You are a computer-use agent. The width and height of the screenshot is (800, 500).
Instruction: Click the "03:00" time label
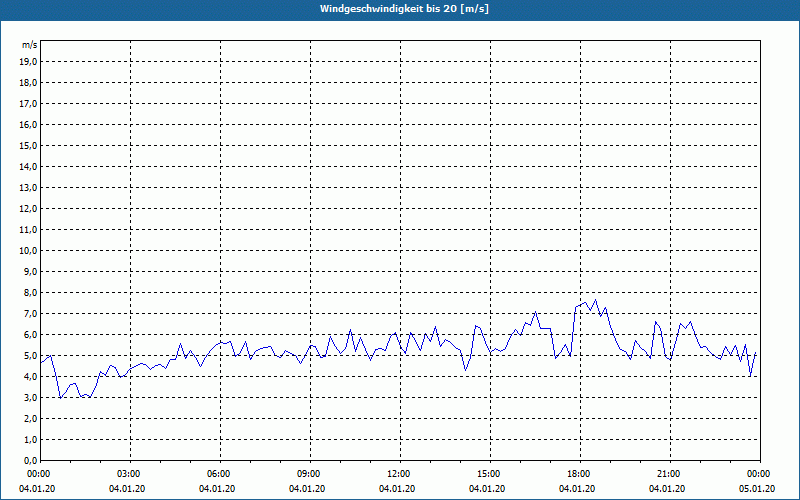pyautogui.click(x=131, y=474)
